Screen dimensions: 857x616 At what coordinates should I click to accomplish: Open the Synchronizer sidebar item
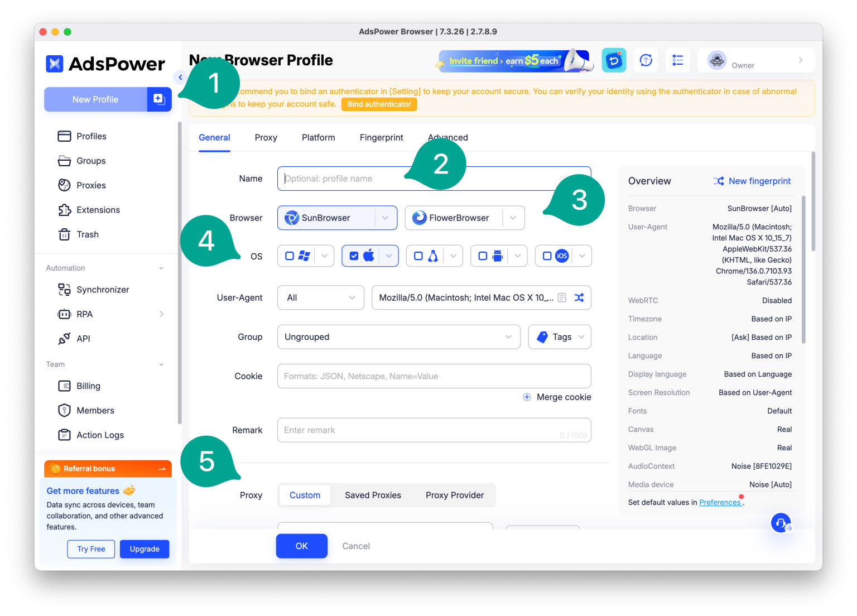103,290
